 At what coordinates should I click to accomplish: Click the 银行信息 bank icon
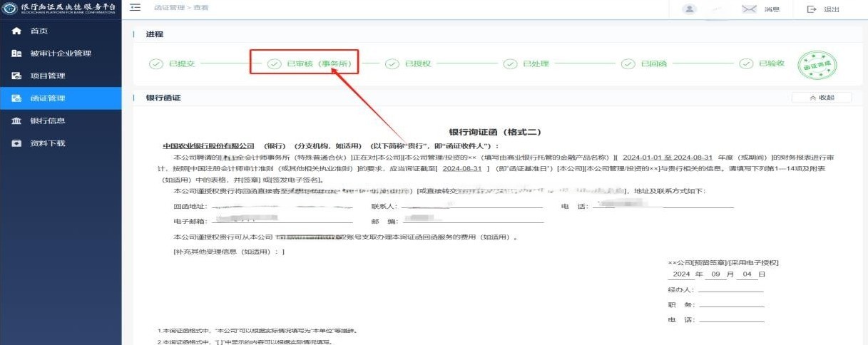coord(16,121)
